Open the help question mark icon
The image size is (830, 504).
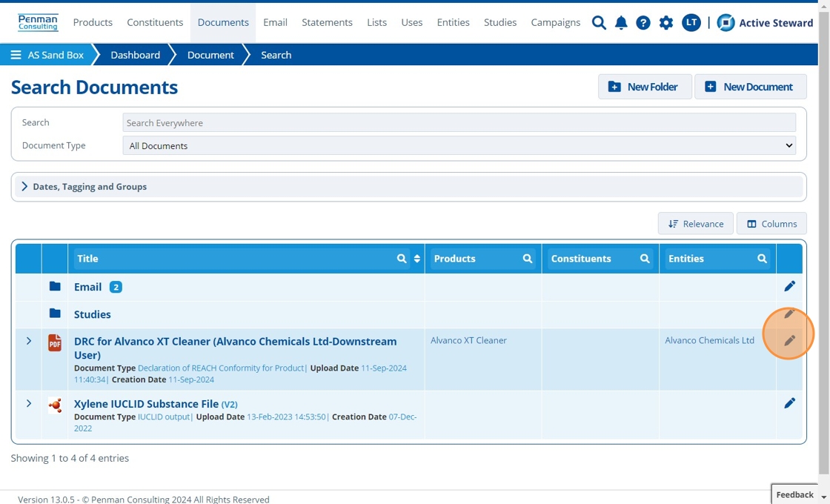point(643,22)
